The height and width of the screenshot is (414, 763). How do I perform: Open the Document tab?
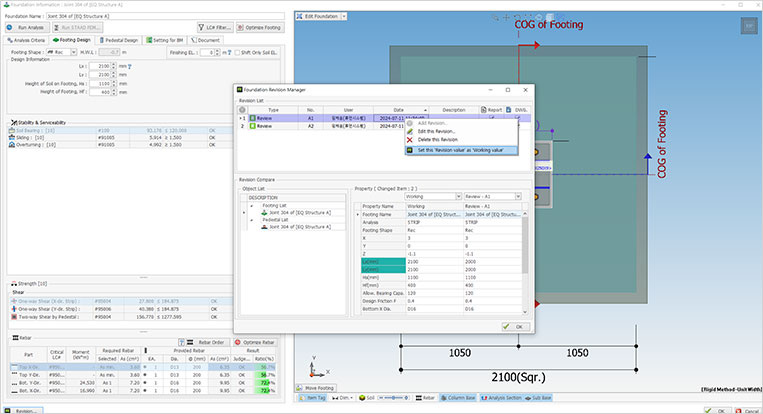click(x=205, y=40)
